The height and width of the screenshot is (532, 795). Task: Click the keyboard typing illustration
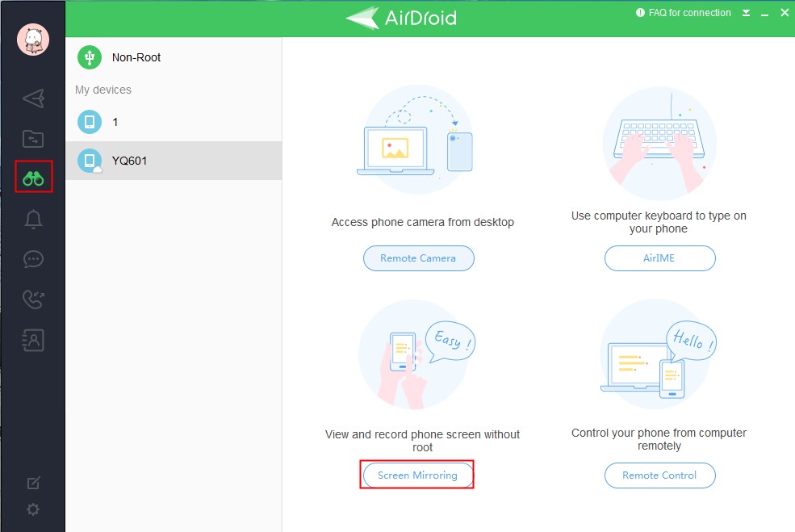[659, 143]
